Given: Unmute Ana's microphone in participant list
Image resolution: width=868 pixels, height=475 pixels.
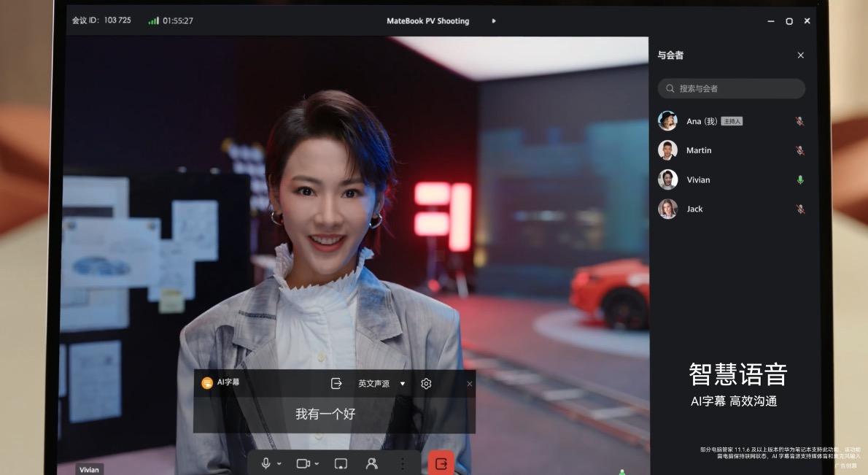Looking at the screenshot, I should click(x=800, y=120).
